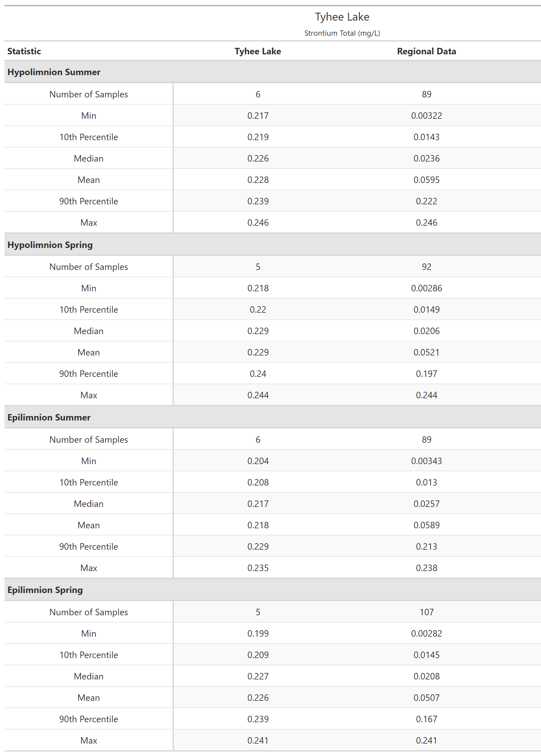Click the regional value 0.167
The width and height of the screenshot is (541, 756).
(x=426, y=719)
